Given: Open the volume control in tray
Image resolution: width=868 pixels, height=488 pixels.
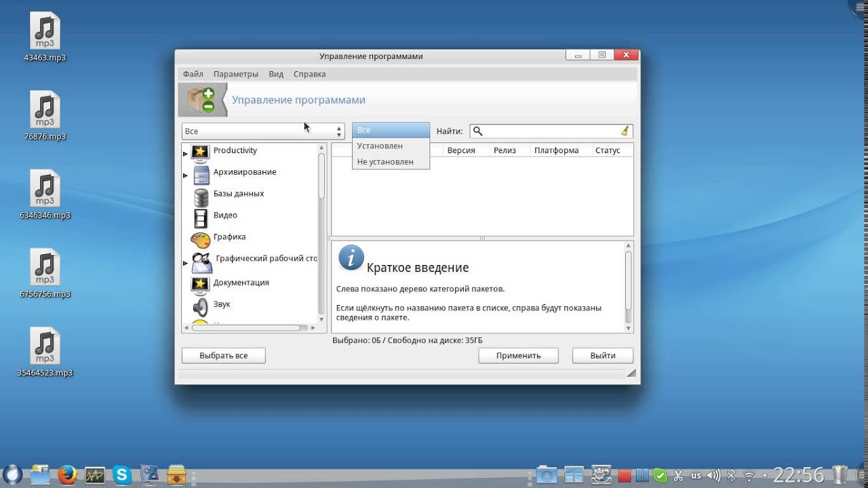Looking at the screenshot, I should pos(715,475).
